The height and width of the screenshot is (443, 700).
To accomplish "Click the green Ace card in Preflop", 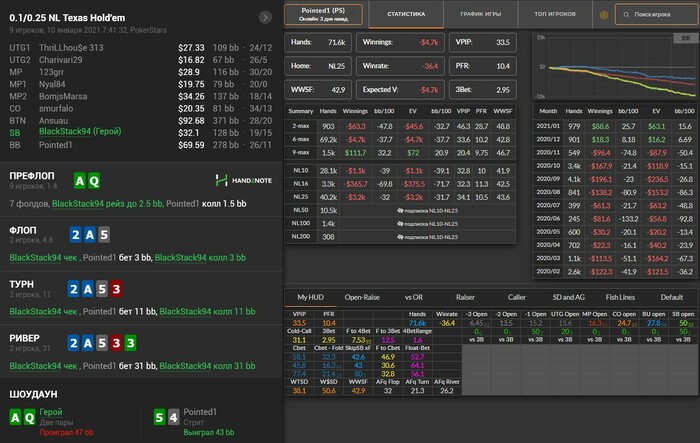I will point(79,181).
